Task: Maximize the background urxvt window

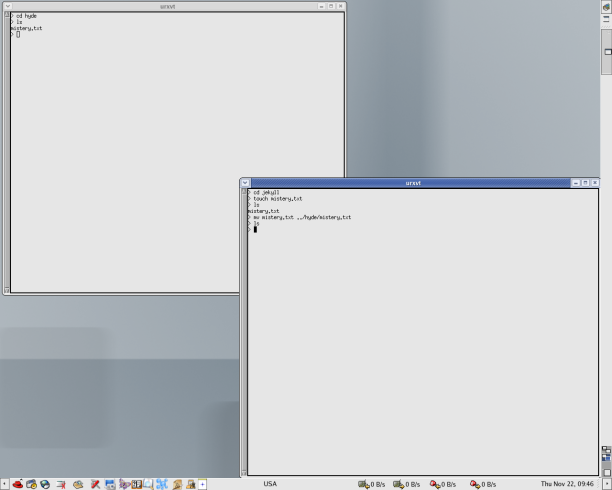Action: pyautogui.click(x=331, y=6)
